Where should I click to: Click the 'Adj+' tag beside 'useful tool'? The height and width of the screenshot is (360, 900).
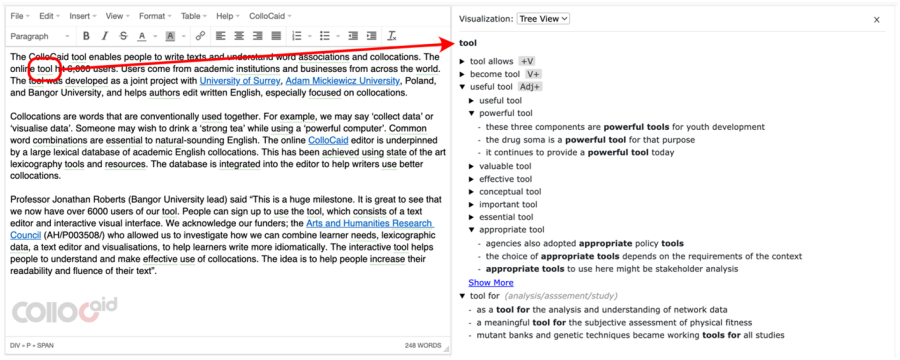click(x=530, y=87)
